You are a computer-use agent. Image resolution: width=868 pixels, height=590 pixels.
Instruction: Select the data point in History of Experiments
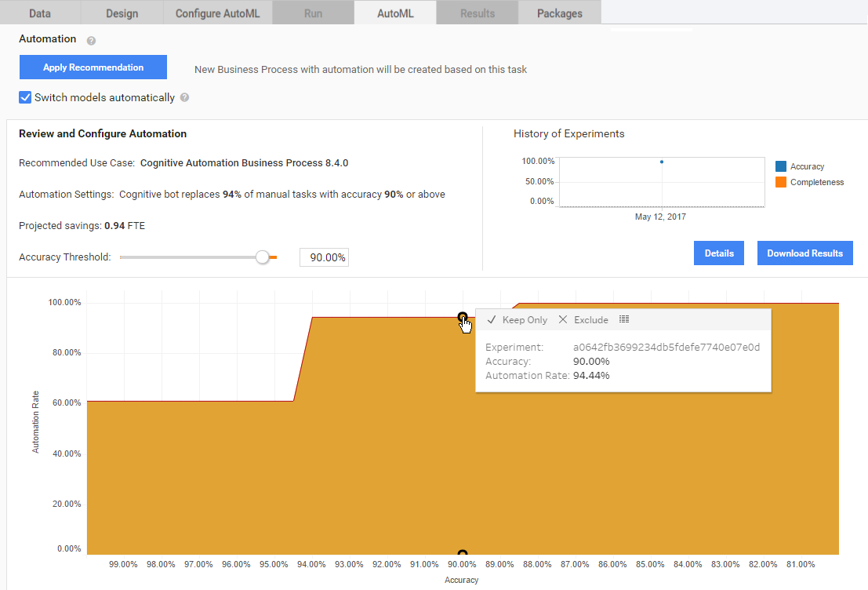pos(662,162)
